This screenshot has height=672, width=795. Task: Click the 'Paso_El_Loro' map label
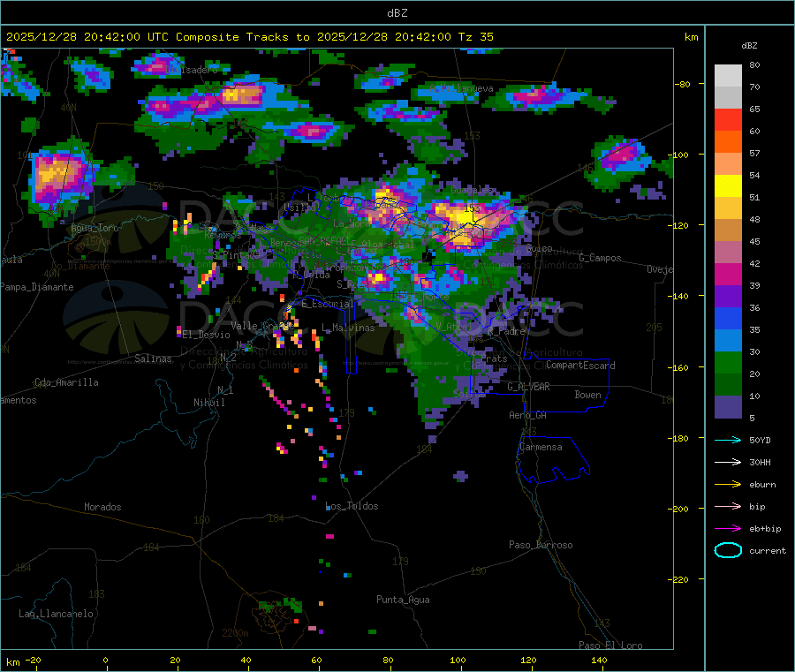(x=610, y=646)
